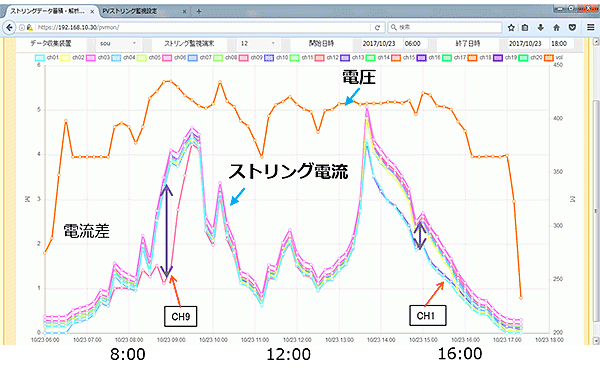The width and height of the screenshot is (600, 370).
Task: Hide ch19 series via legend
Action: pos(505,58)
